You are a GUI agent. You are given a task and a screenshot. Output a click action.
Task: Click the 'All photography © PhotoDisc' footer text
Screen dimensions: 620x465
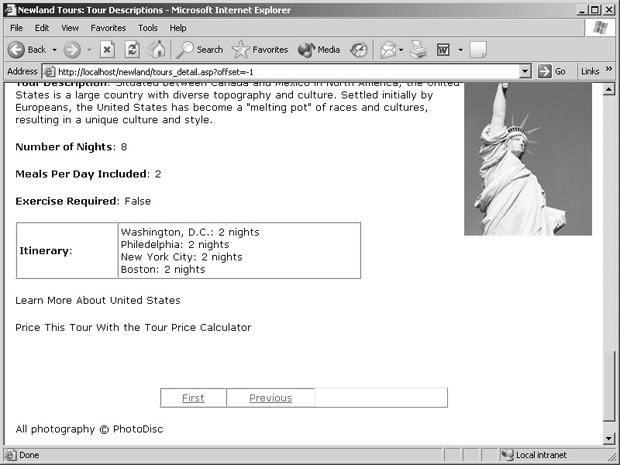[89, 429]
